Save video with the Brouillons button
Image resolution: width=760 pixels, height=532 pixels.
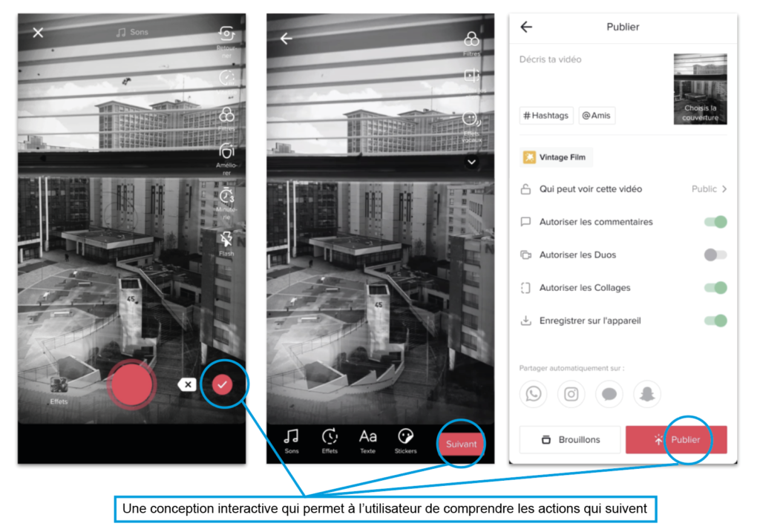coord(570,439)
